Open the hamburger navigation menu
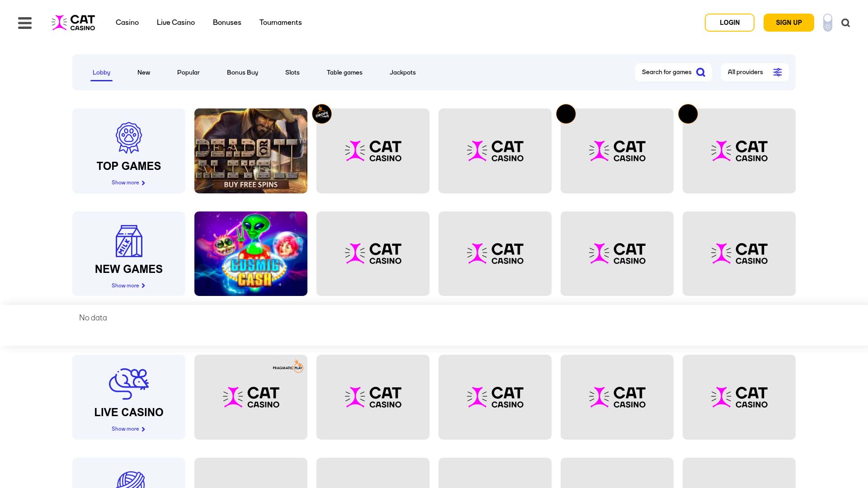This screenshot has height=488, width=868. [24, 23]
